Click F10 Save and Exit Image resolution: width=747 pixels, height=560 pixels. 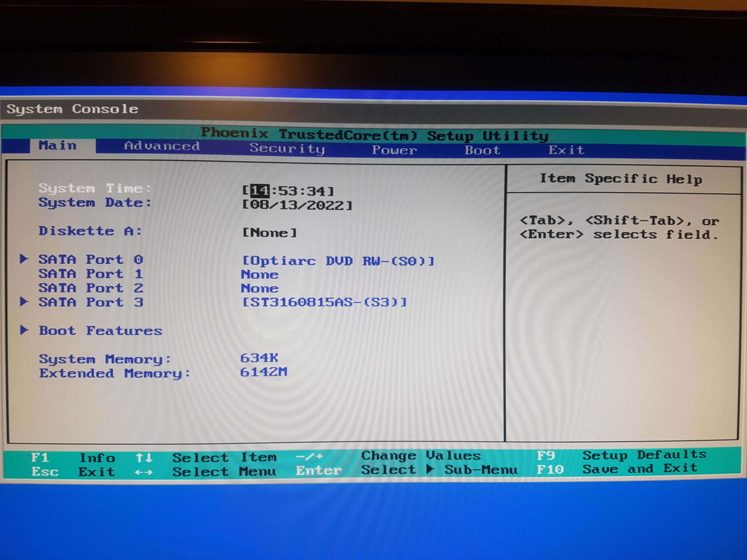(x=550, y=469)
